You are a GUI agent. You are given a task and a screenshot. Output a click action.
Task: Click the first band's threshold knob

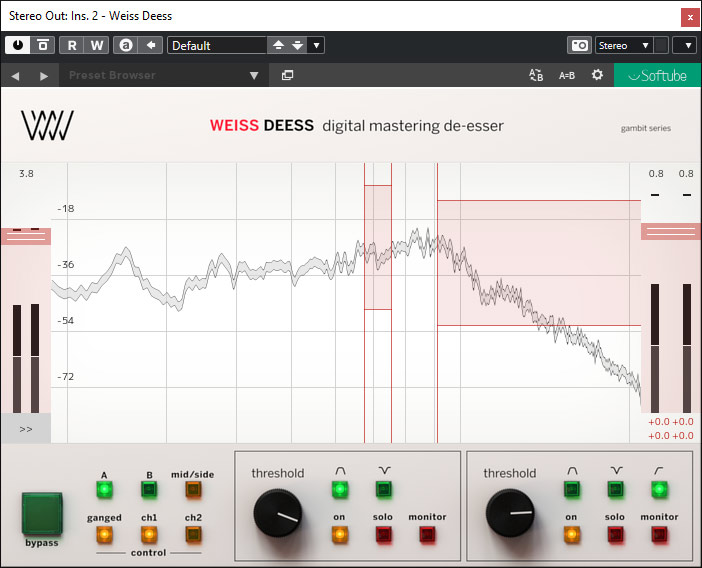277,515
